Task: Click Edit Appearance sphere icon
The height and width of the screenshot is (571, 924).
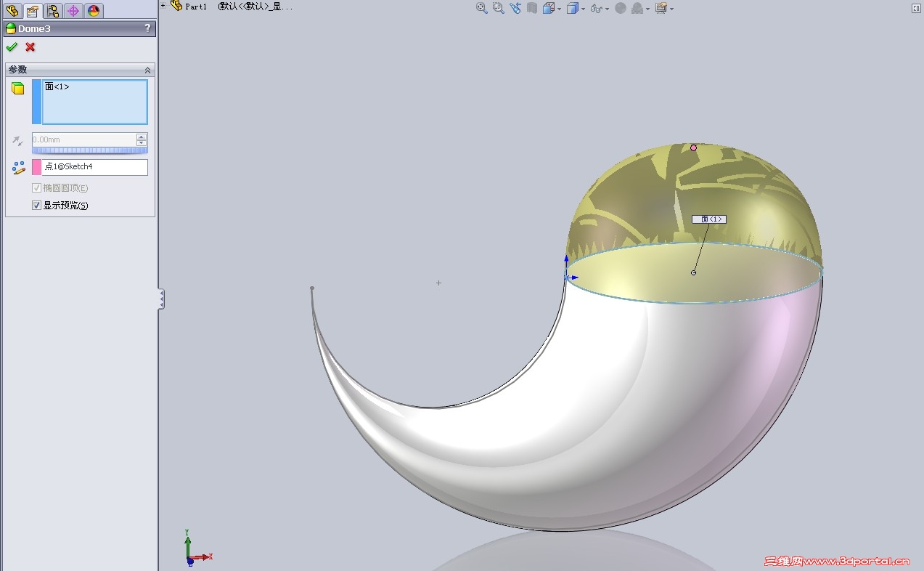Action: [621, 8]
